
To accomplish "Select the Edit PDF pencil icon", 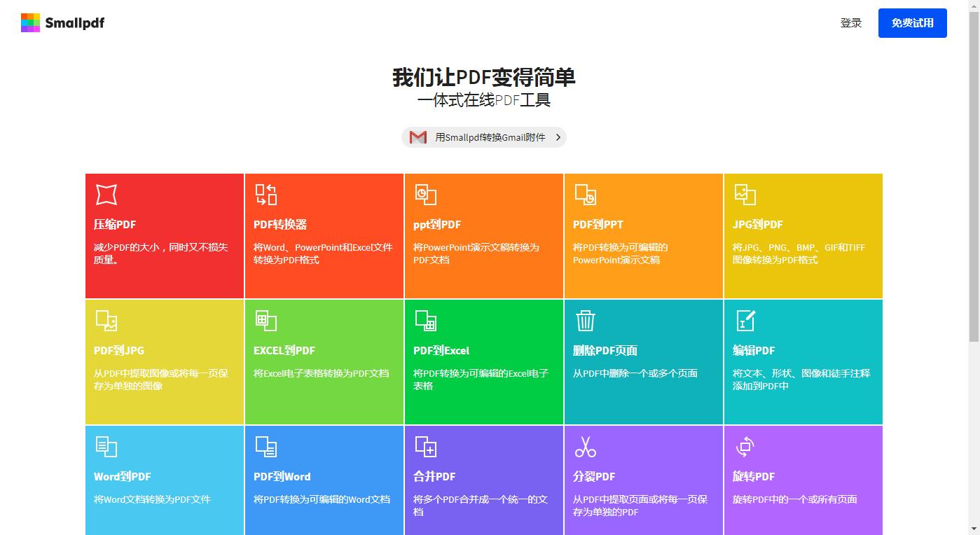I will [745, 320].
